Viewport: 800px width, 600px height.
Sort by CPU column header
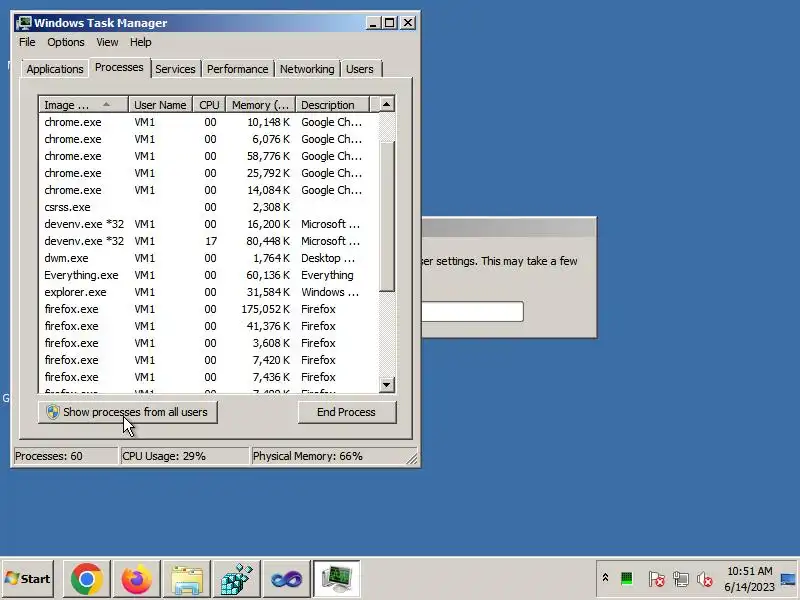[209, 105]
